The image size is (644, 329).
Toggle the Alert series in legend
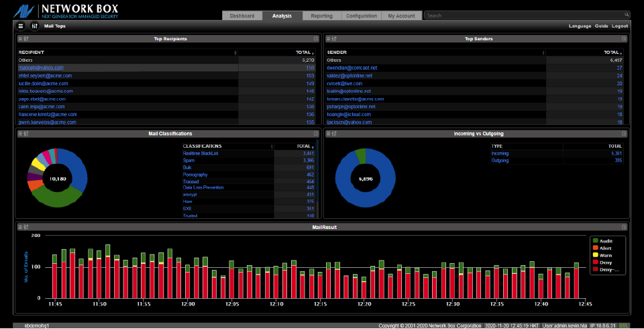pos(602,248)
